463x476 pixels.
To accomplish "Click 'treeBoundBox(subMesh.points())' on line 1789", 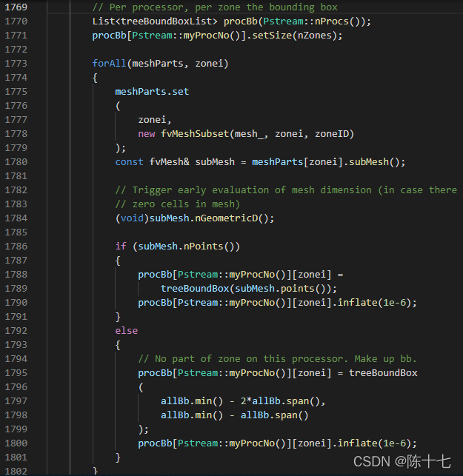I will (246, 289).
